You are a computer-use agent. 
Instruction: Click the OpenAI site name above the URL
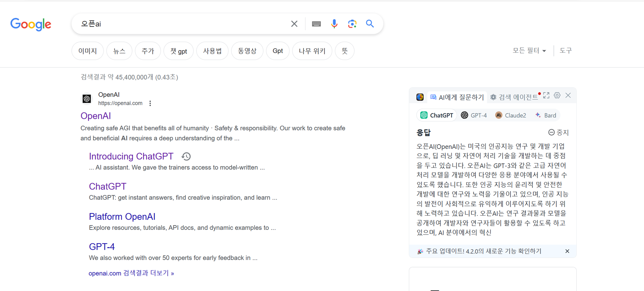(x=109, y=95)
